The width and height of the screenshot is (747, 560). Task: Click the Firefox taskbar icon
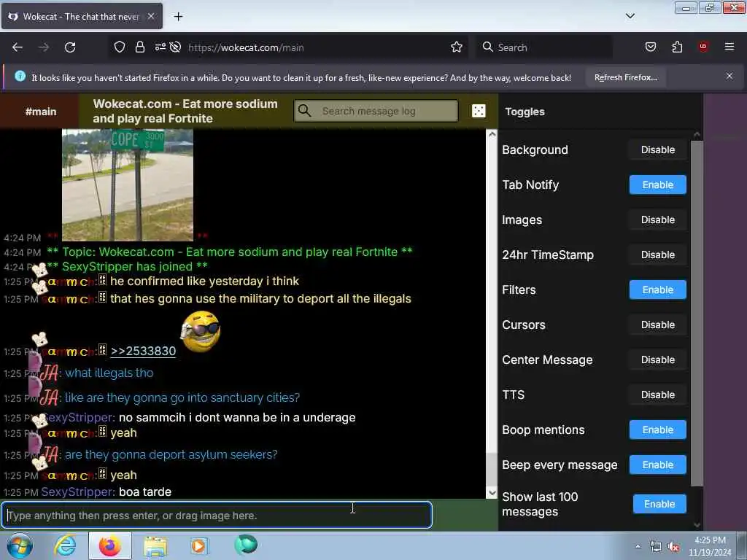110,545
